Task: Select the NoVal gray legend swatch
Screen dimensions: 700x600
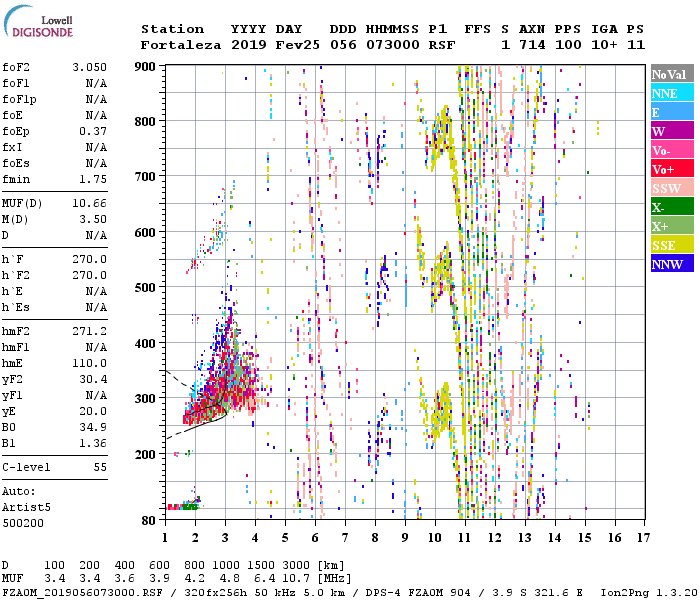Action: coord(672,74)
